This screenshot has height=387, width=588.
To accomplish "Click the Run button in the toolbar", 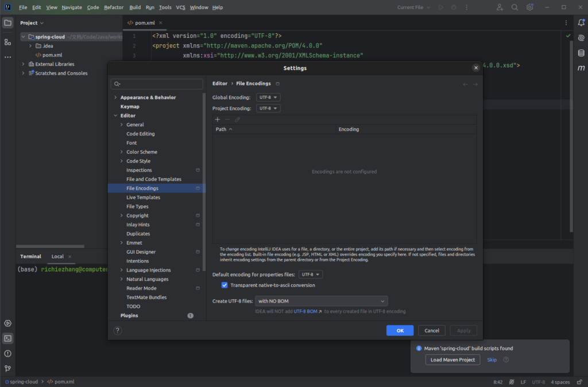I will tap(441, 7).
